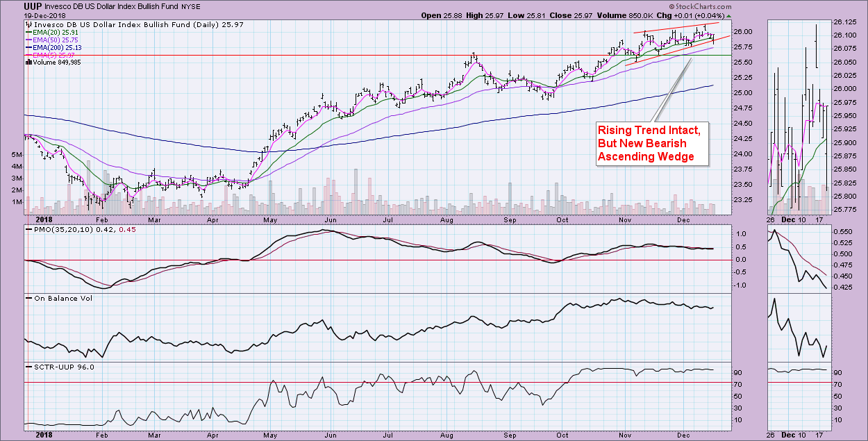868x441 pixels.
Task: Click the 24.25 label on the main price axis
Action: pos(743,139)
